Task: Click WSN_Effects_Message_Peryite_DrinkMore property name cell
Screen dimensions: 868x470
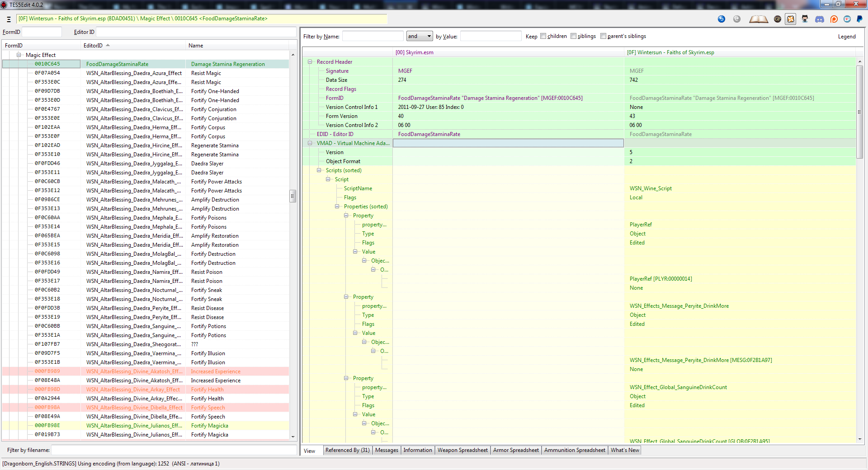Action: [x=740, y=306]
